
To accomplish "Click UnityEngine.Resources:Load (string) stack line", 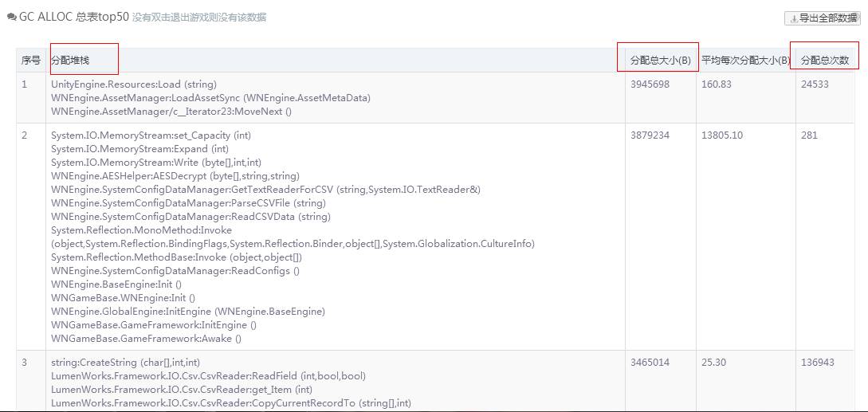I will 133,84.
